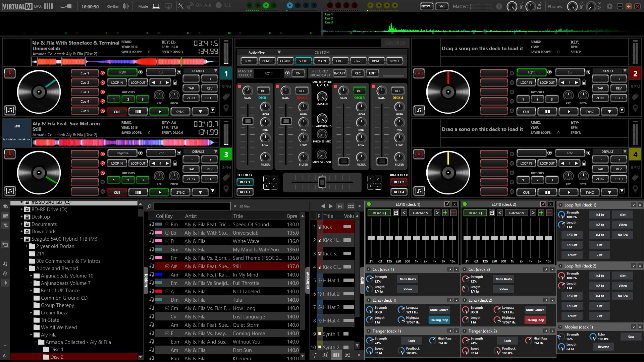Image resolution: width=644 pixels, height=362 pixels.
Task: Click deck 3 EJECT button
Action: point(210,179)
